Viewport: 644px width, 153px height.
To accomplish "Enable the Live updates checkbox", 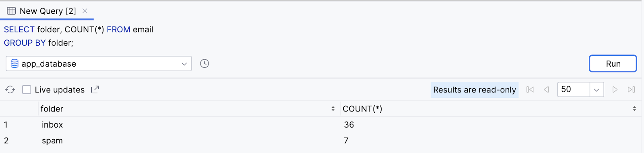I will point(27,90).
